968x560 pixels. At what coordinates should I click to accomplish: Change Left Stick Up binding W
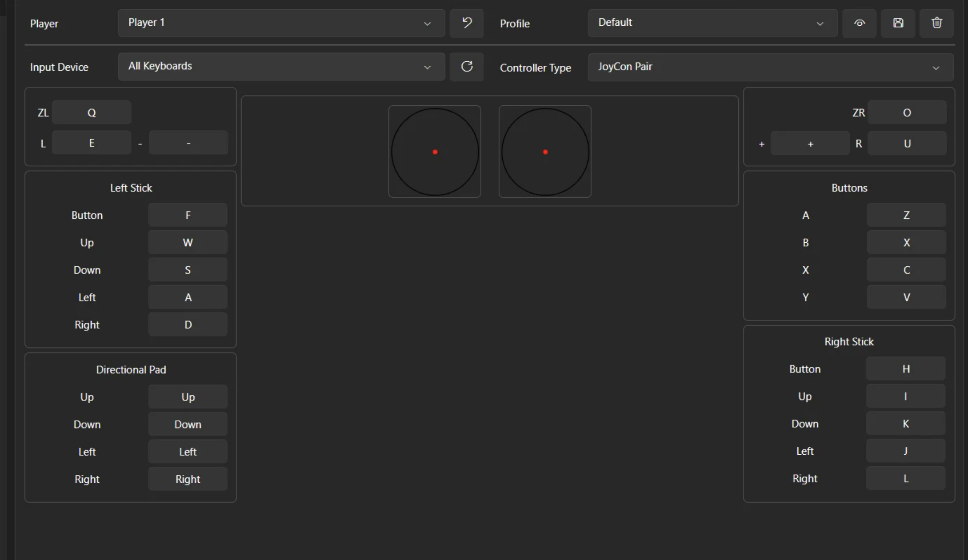(x=188, y=242)
